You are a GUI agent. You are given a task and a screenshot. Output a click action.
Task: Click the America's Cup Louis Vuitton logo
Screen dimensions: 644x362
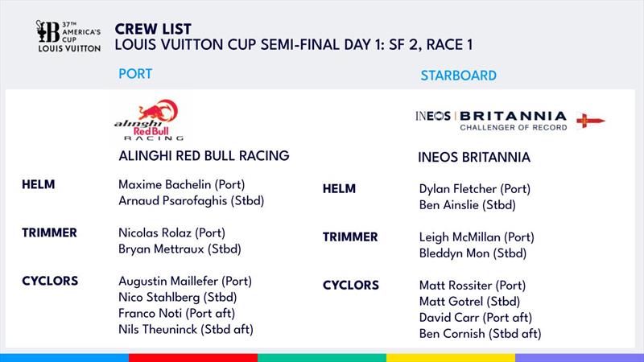pos(68,36)
